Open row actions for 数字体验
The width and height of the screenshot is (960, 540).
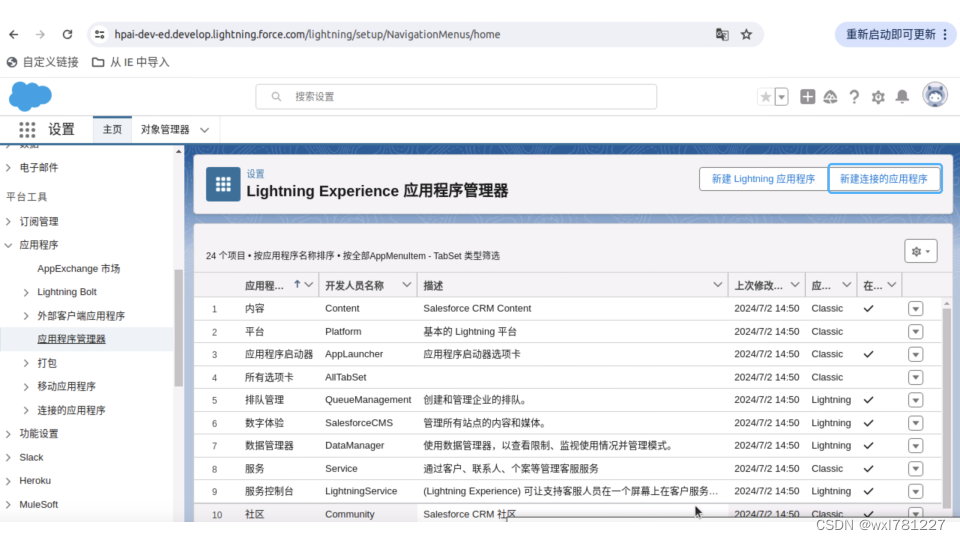(x=915, y=423)
